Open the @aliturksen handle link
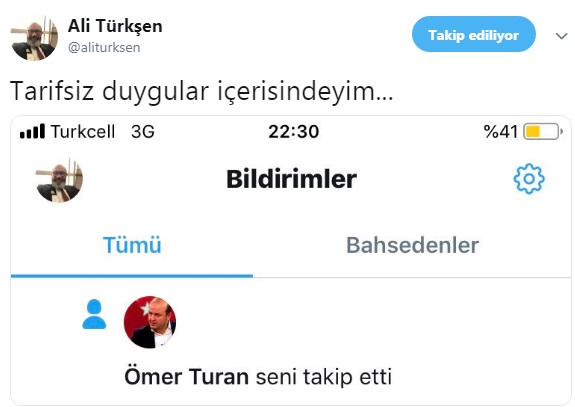Viewport: 575px width, 407px height. [x=104, y=47]
